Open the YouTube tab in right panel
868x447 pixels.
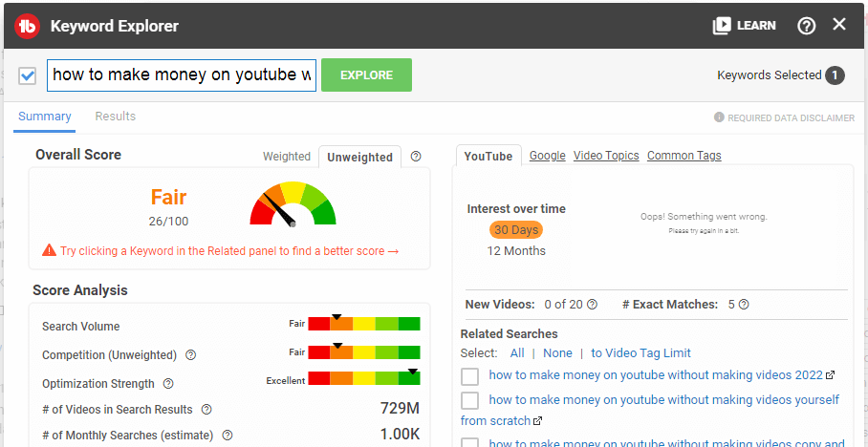(488, 156)
